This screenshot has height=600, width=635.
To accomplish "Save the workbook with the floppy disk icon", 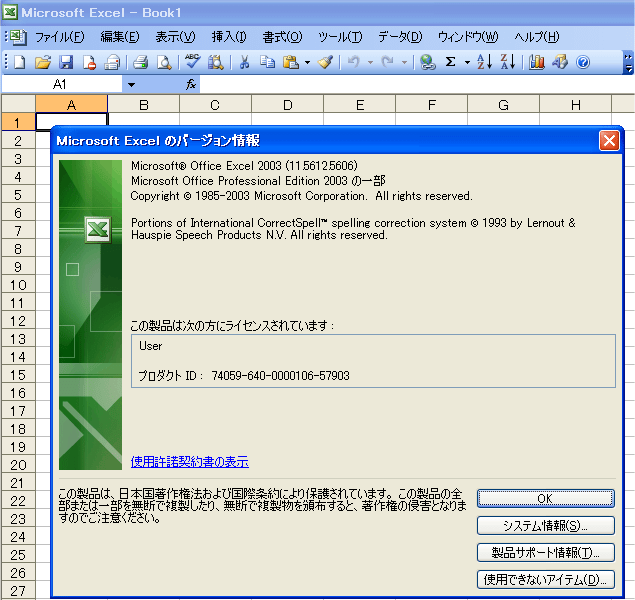I will click(66, 62).
